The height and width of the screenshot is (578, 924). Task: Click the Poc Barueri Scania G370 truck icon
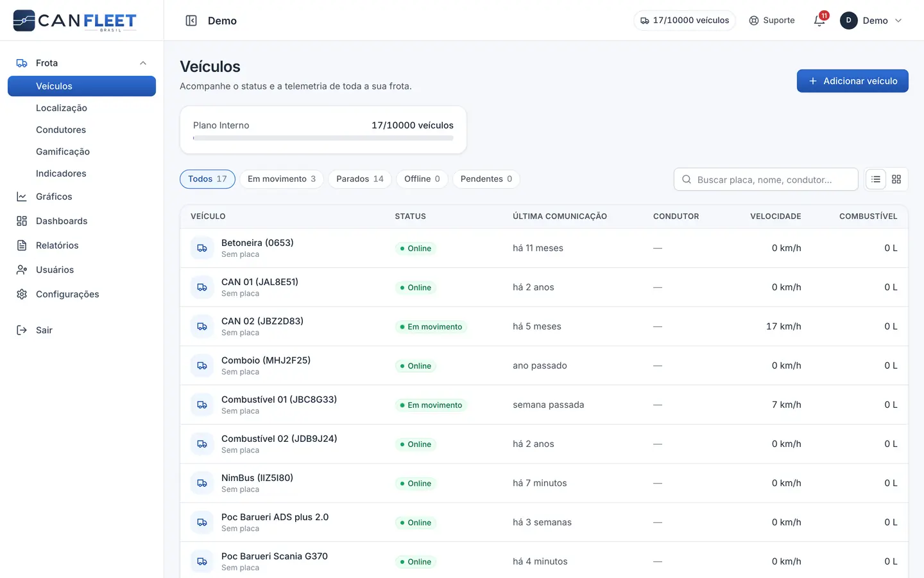coord(202,561)
